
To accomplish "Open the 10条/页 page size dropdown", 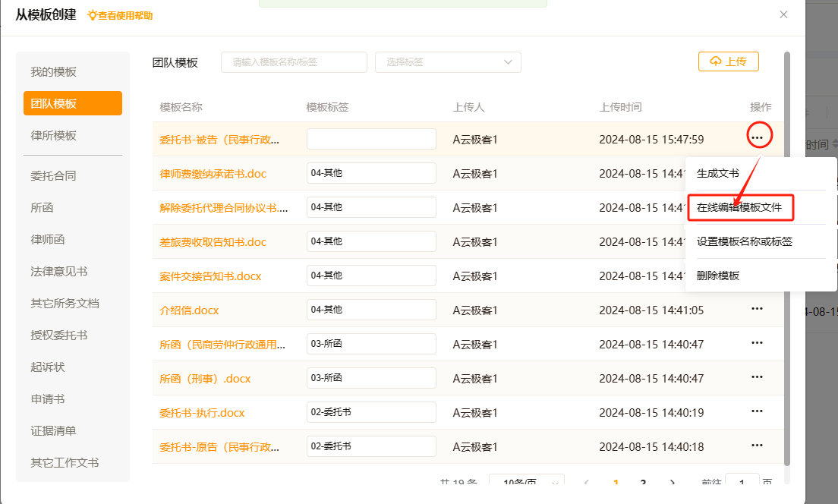I will [x=526, y=483].
